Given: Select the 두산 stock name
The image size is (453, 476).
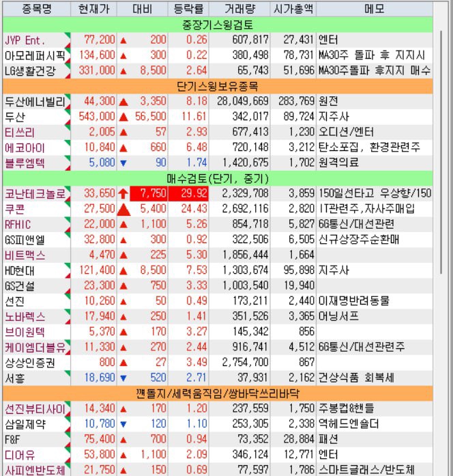Looking at the screenshot, I should [x=15, y=117].
